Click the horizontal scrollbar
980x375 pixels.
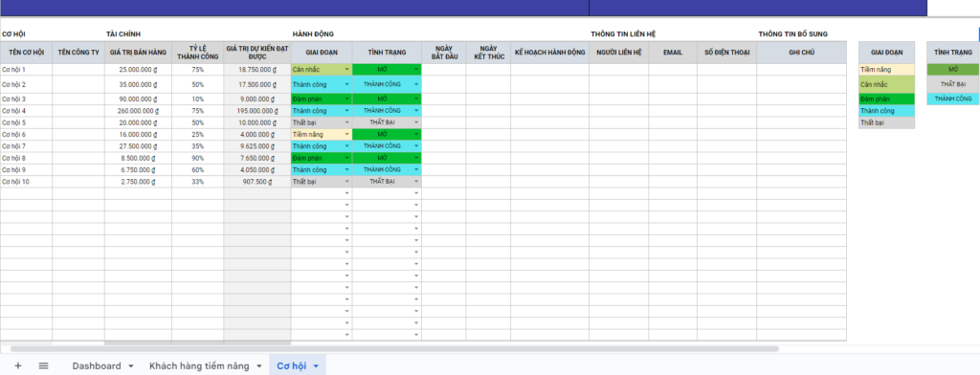click(393, 349)
